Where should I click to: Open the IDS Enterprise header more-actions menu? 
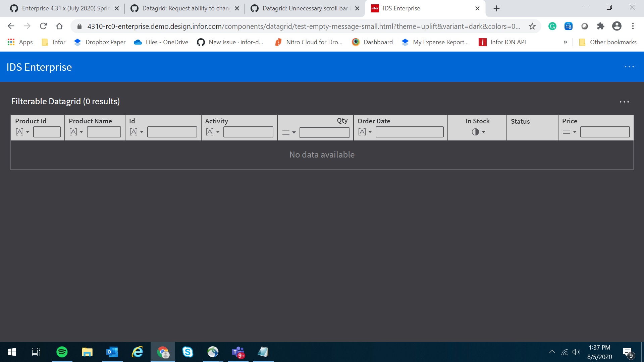[x=629, y=67]
